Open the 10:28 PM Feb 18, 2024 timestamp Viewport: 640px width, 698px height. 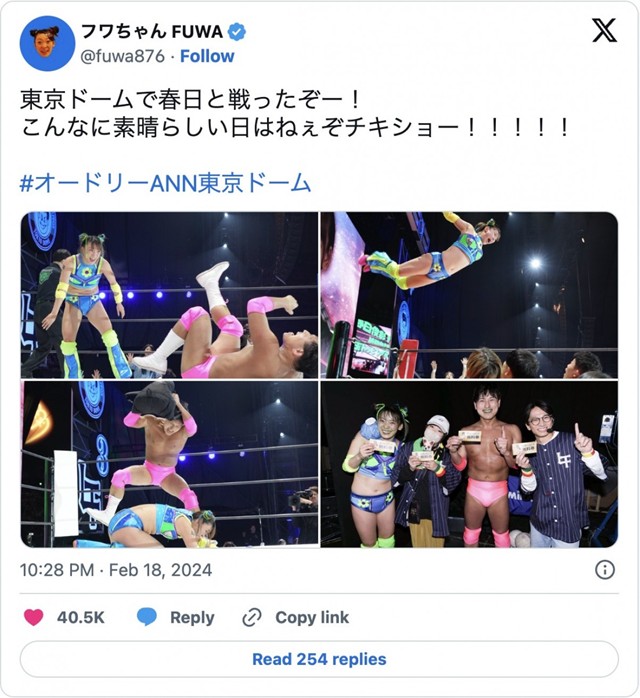point(116,570)
